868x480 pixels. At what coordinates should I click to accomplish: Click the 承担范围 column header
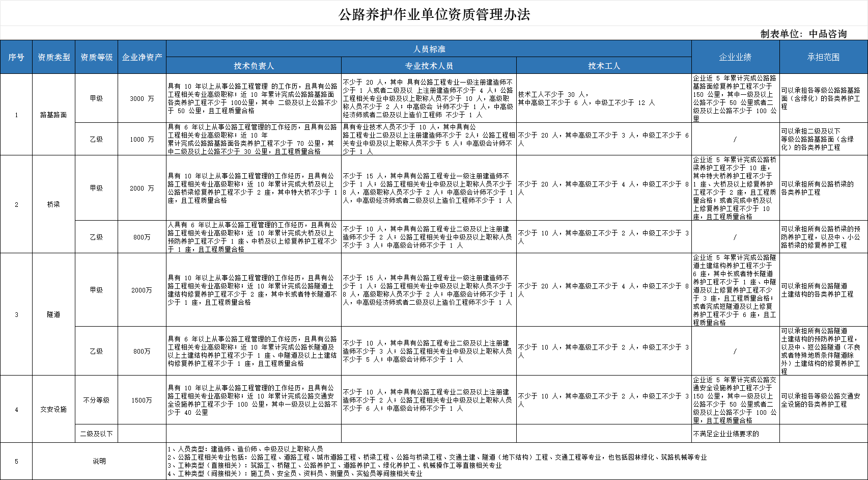[x=823, y=57]
